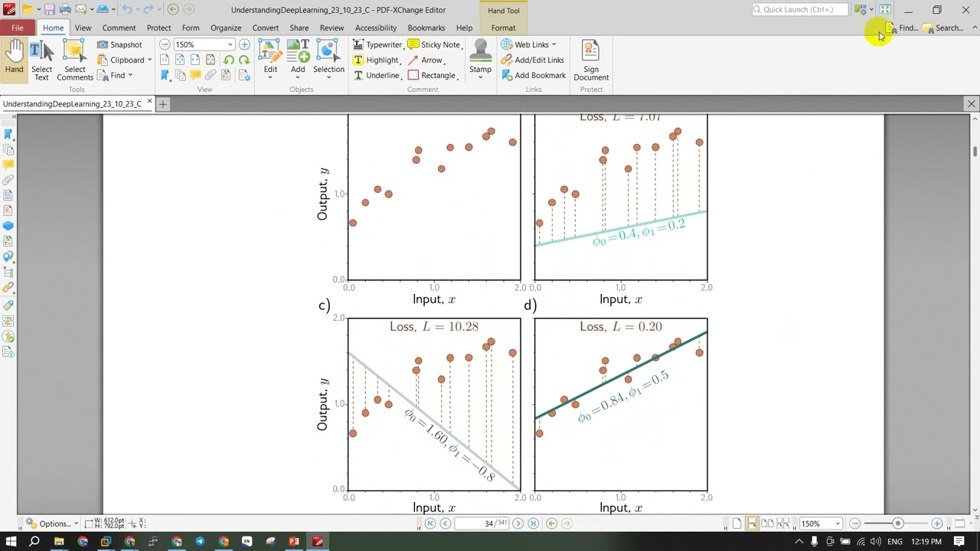Click the Find button at top right
This screenshot has height=551, width=980.
(902, 28)
